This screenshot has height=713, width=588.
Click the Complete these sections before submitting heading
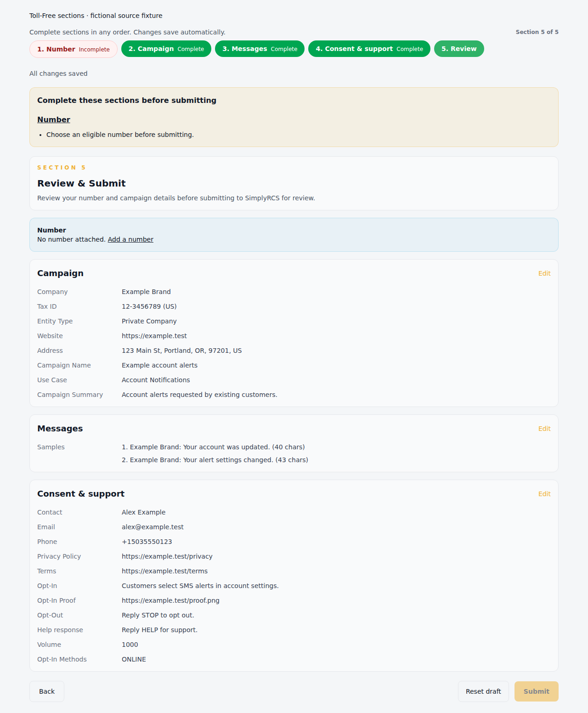[x=127, y=100]
